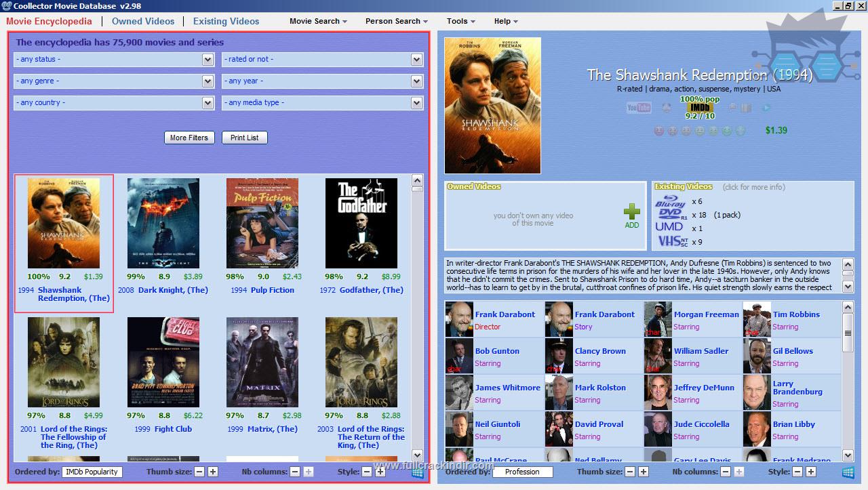This screenshot has height=490, width=868.
Task: Increase thumb size in movie list
Action: coord(212,472)
